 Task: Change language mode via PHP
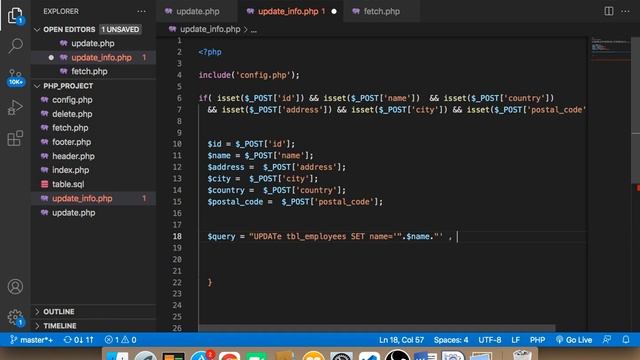tap(537, 340)
